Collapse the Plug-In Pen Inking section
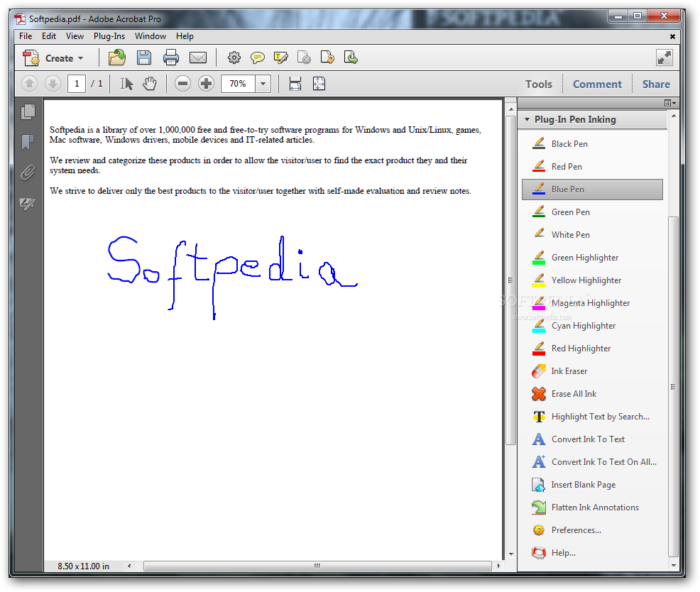Image resolution: width=700 pixels, height=592 pixels. coord(527,119)
